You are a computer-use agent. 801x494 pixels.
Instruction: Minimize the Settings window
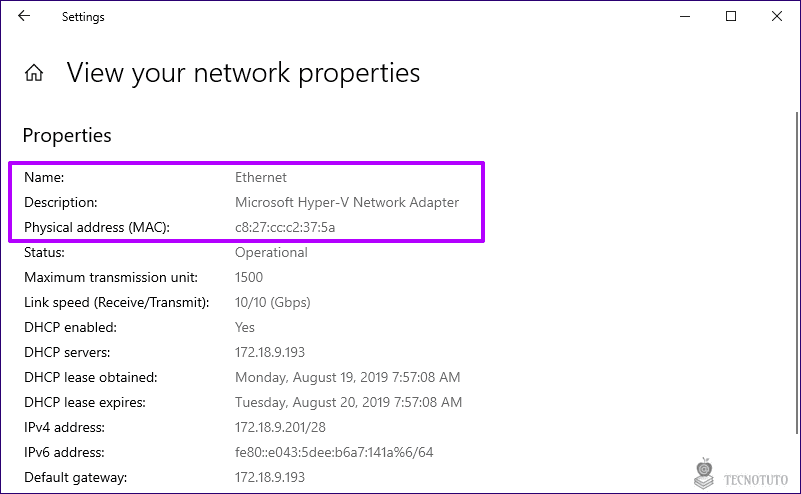[x=685, y=16]
